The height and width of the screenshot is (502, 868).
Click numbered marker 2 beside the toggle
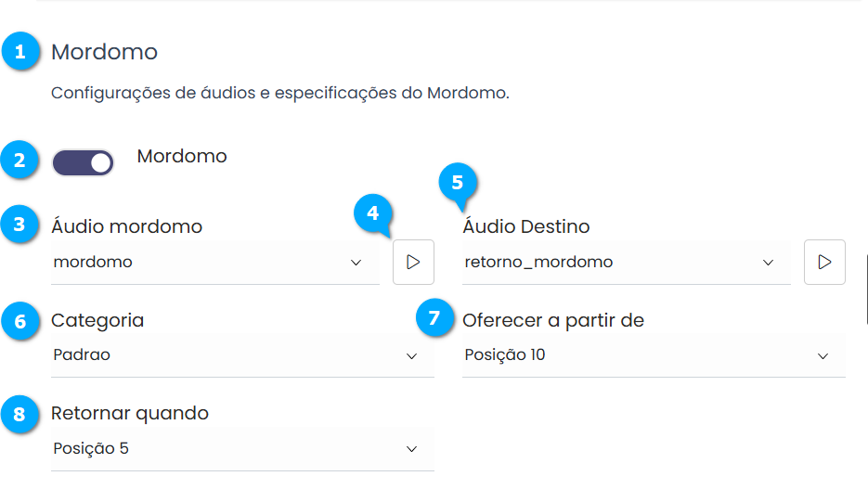(x=19, y=160)
